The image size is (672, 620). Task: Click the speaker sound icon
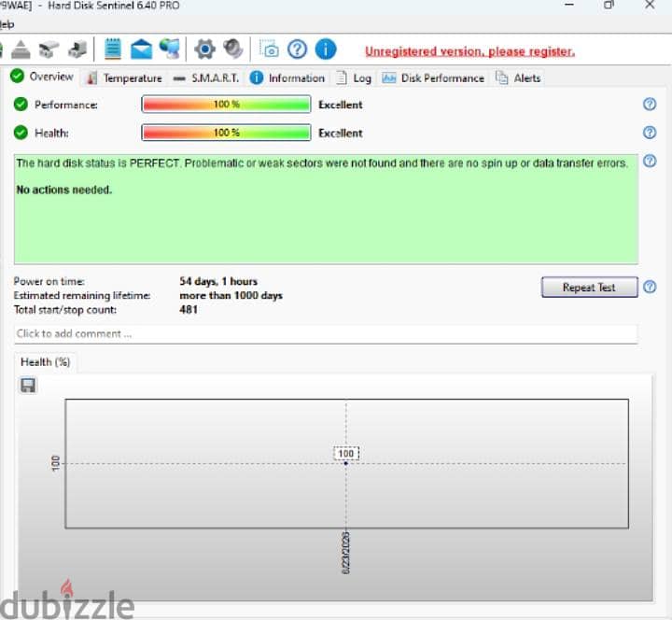click(233, 49)
